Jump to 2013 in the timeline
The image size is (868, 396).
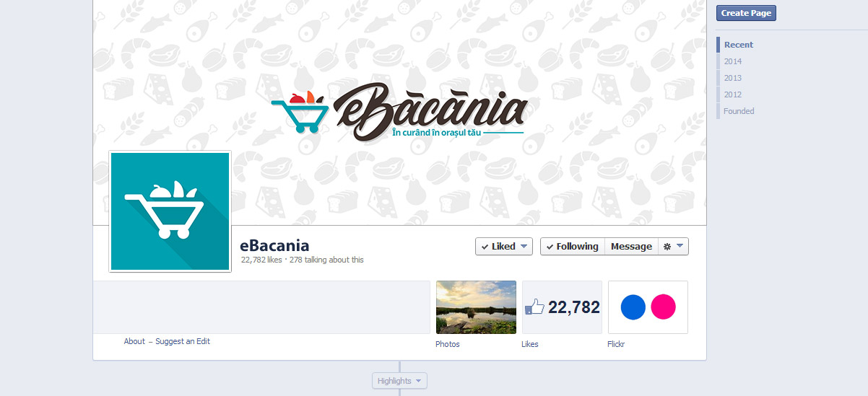(733, 78)
